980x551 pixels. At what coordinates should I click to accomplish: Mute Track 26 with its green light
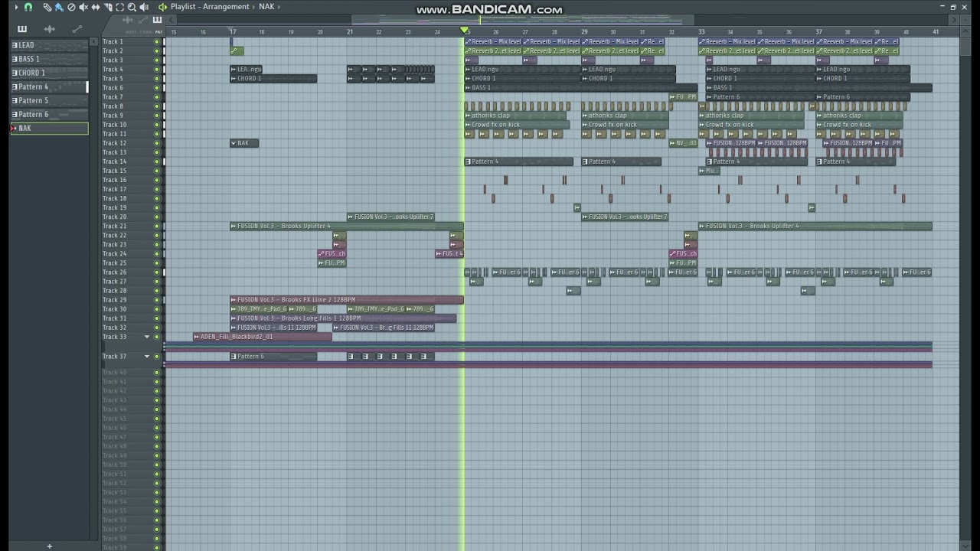pyautogui.click(x=157, y=272)
